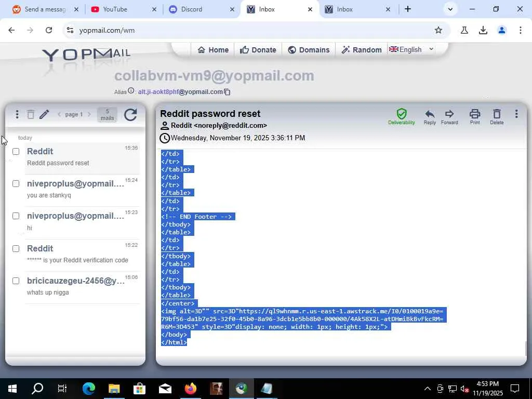Click sender Reddit <noreply@reddit.com>
The image size is (532, 399).
pos(219,126)
